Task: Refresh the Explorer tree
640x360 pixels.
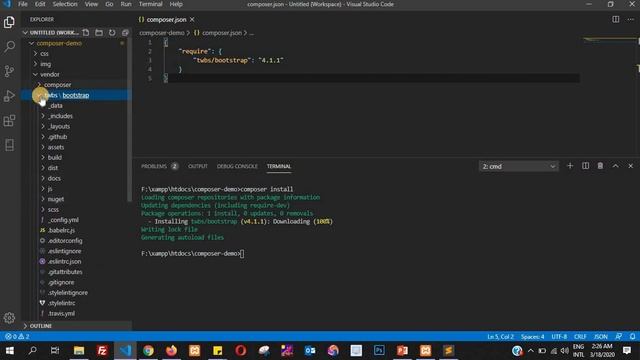Action: click(112, 32)
